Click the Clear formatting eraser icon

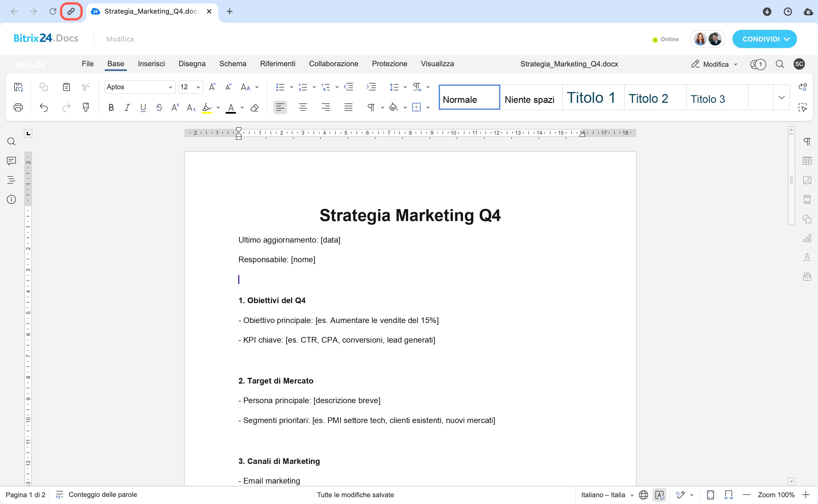254,108
